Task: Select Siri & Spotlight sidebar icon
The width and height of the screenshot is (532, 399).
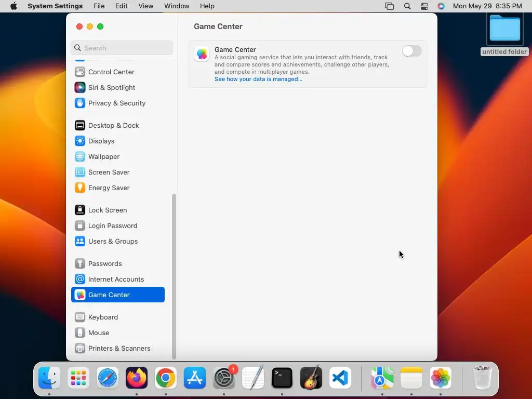Action: coord(79,87)
